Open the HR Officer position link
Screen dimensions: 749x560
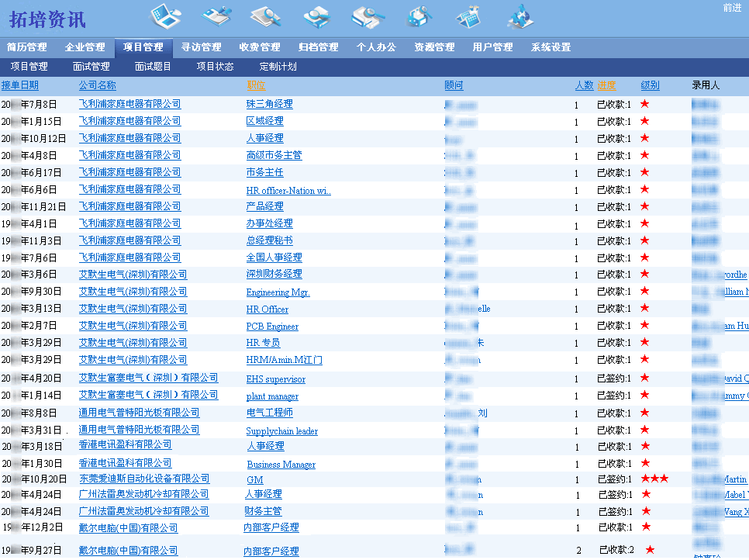(x=267, y=309)
